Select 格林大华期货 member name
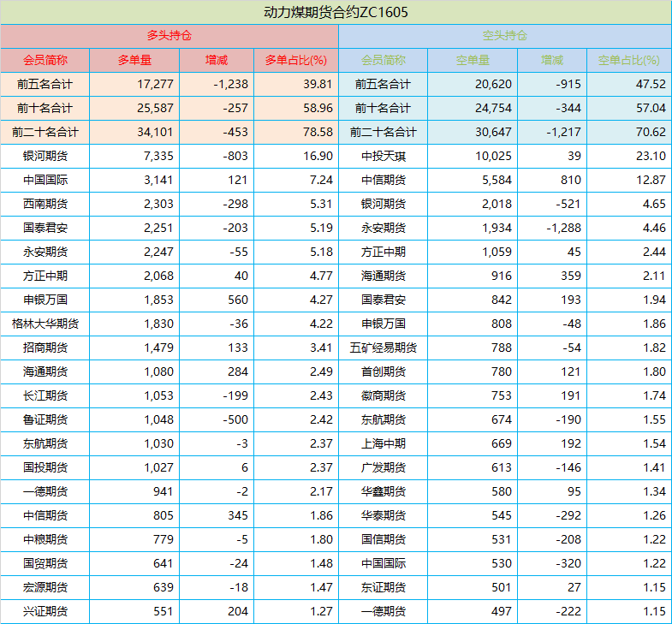 pos(45,324)
